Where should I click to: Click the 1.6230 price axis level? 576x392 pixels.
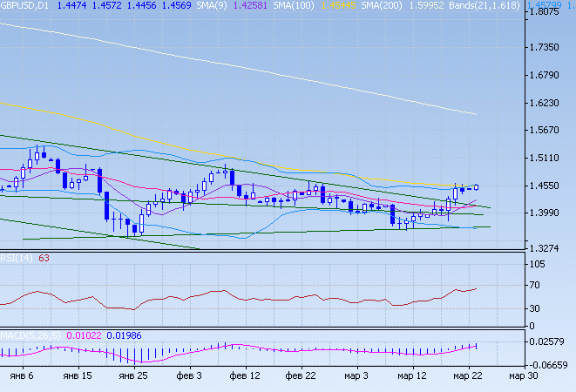tap(549, 103)
